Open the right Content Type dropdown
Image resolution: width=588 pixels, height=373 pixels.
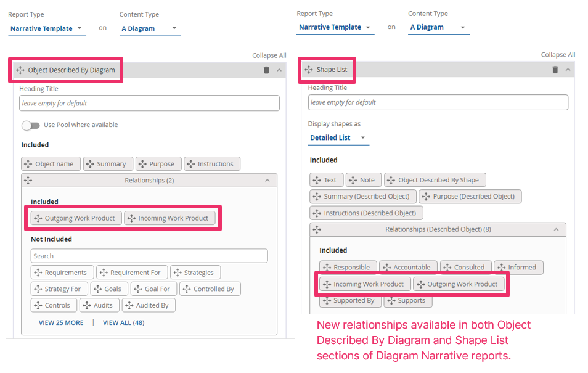[438, 27]
